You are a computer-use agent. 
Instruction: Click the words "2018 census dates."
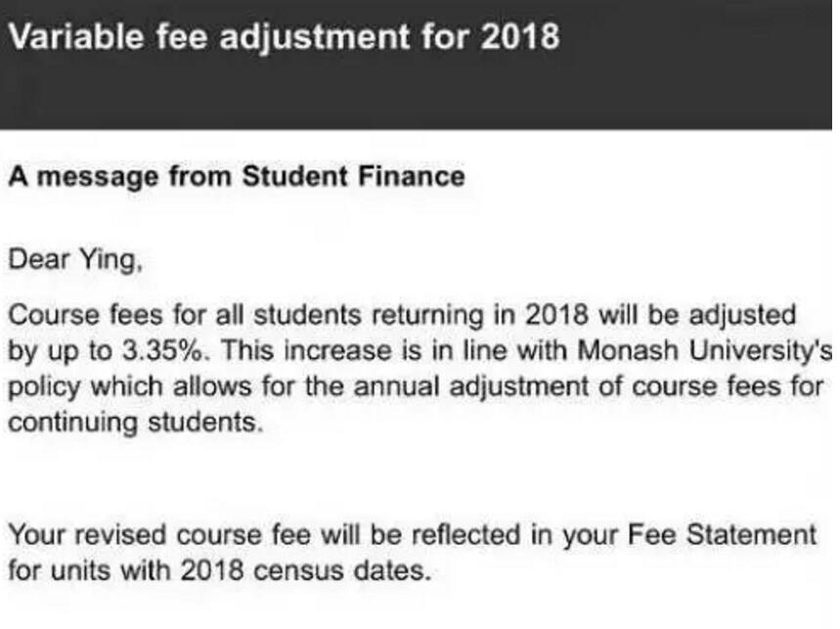[x=306, y=570]
